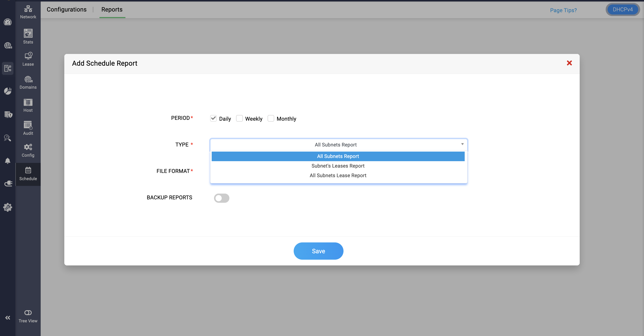Check the Monthly period checkbox

(271, 118)
